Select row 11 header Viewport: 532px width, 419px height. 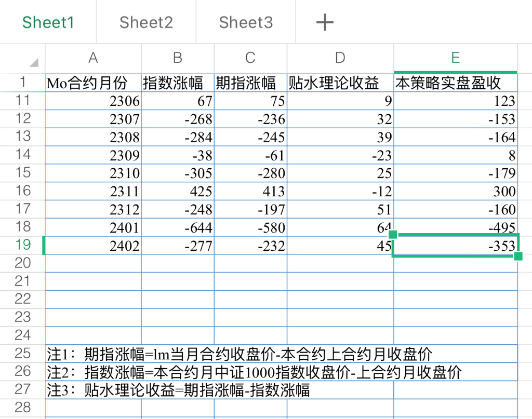click(22, 101)
